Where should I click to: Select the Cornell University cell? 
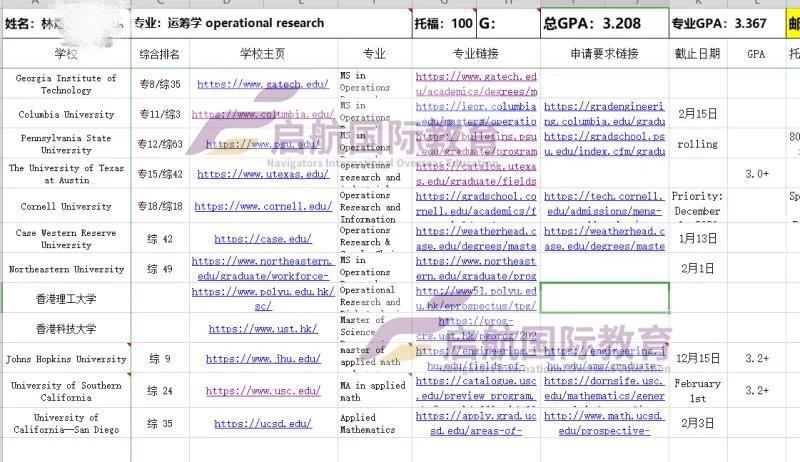point(66,207)
